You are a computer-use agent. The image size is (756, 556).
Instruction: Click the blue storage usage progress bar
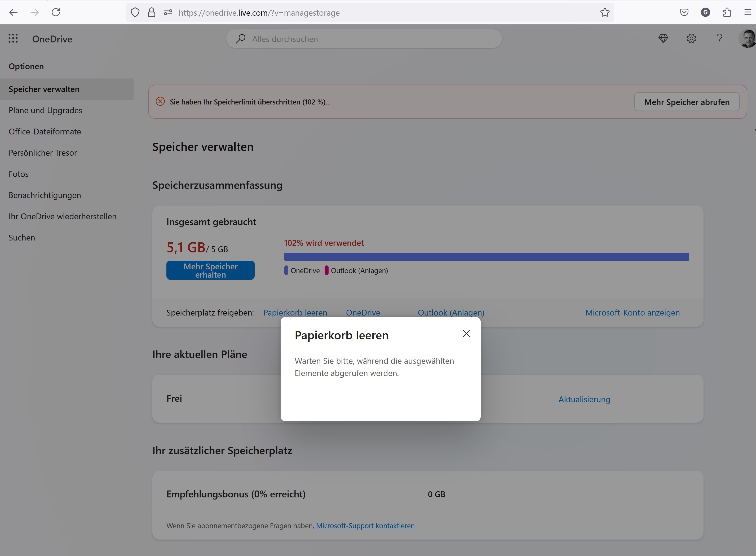[x=487, y=257]
